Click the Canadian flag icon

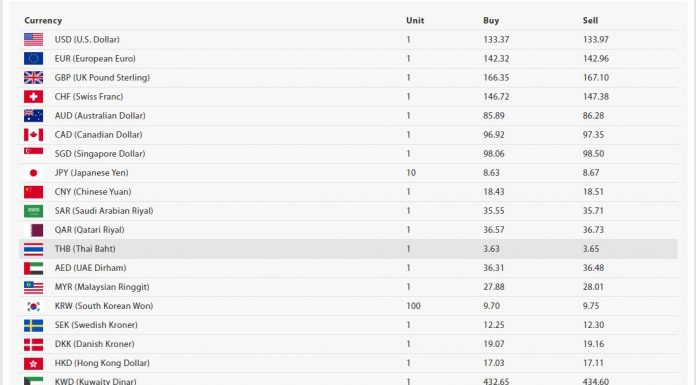pos(33,135)
